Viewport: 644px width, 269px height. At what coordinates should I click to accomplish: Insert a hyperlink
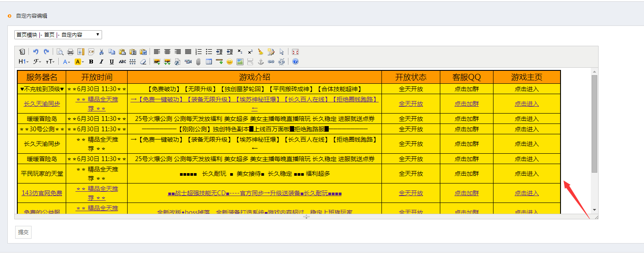[x=271, y=62]
